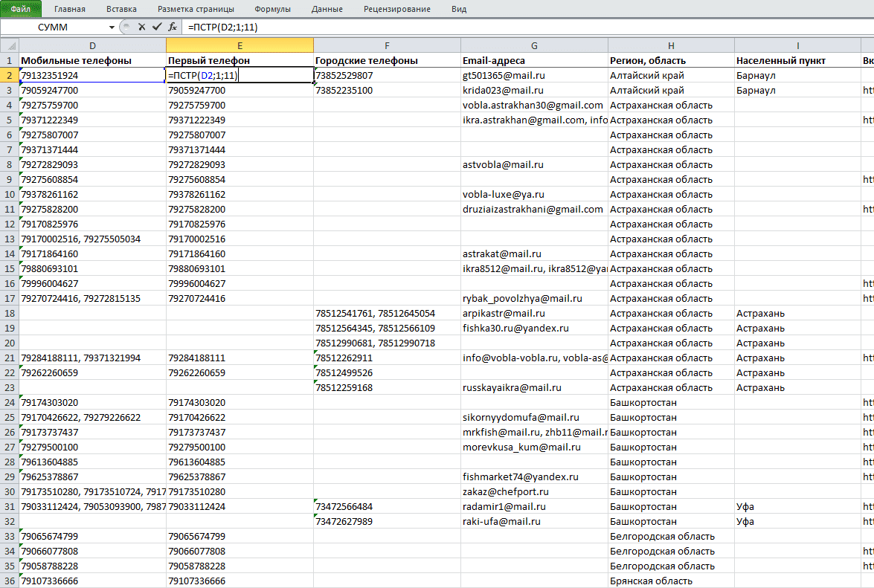
Task: Select cell D2 with 79132351924
Action: pos(92,75)
